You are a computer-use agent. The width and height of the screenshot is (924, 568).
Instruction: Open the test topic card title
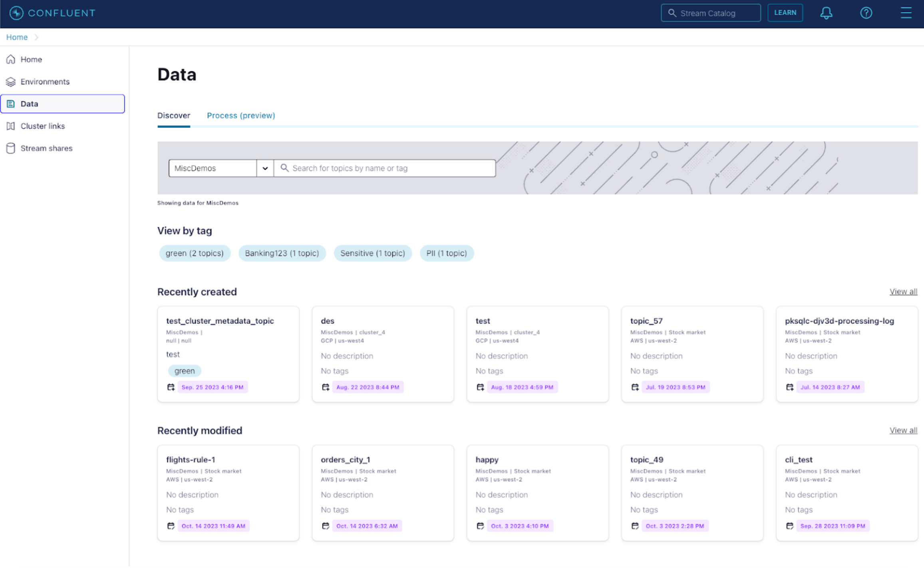[483, 321]
